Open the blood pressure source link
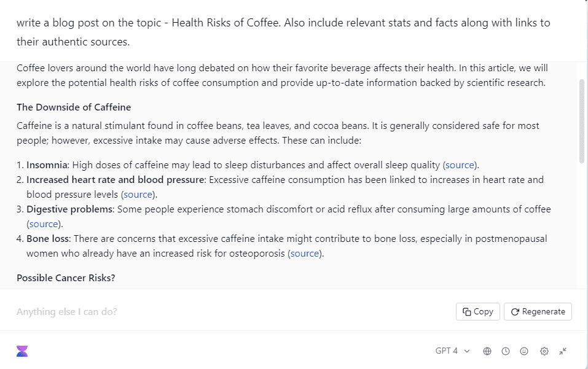This screenshot has height=369, width=588. (x=138, y=195)
